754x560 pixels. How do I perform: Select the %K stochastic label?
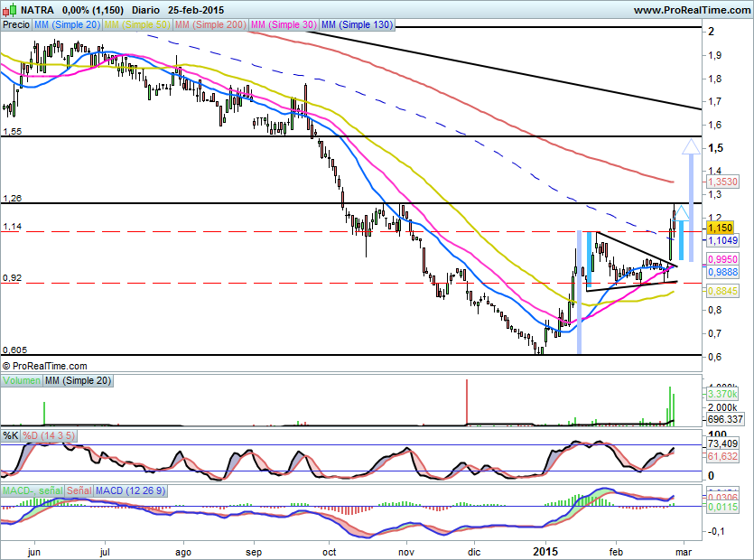click(11, 435)
